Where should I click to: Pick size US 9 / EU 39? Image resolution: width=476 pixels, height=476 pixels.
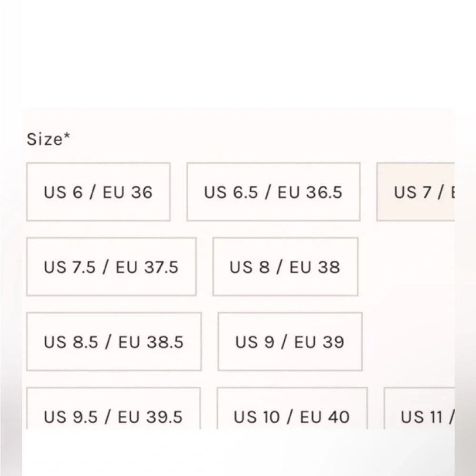[290, 341]
